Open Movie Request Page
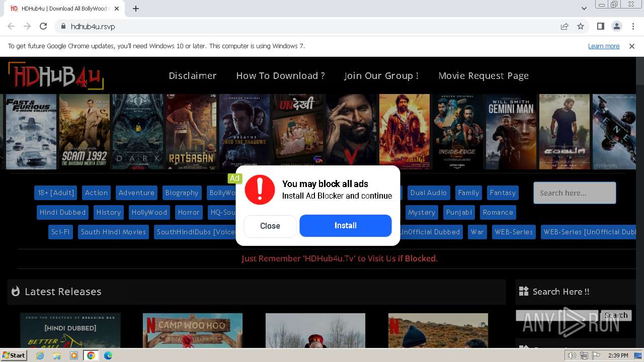The height and width of the screenshot is (362, 644). click(484, 76)
